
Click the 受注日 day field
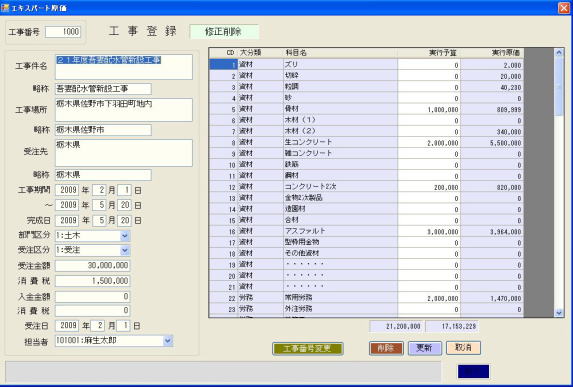pos(123,326)
